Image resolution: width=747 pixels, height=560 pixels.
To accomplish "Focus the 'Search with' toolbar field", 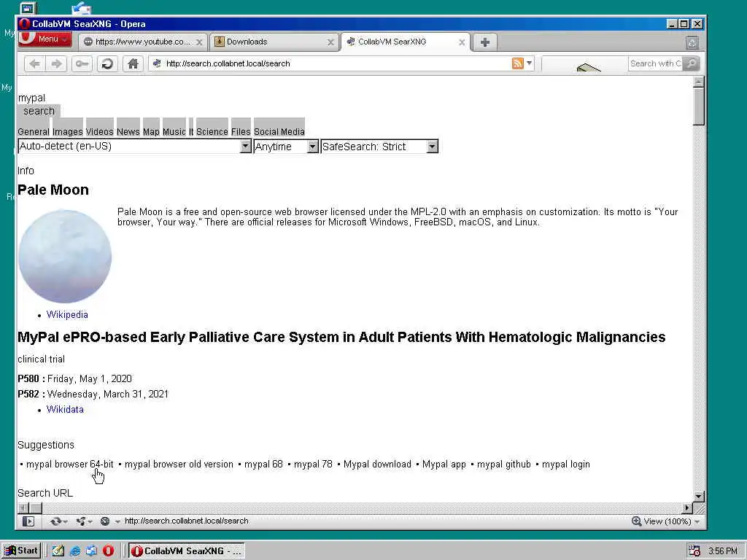I will pyautogui.click(x=656, y=63).
